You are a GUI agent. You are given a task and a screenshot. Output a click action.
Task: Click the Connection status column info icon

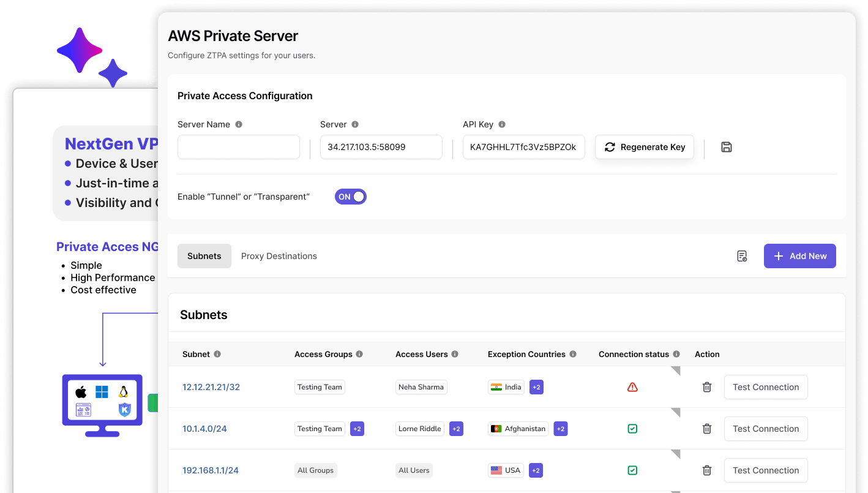[676, 354]
